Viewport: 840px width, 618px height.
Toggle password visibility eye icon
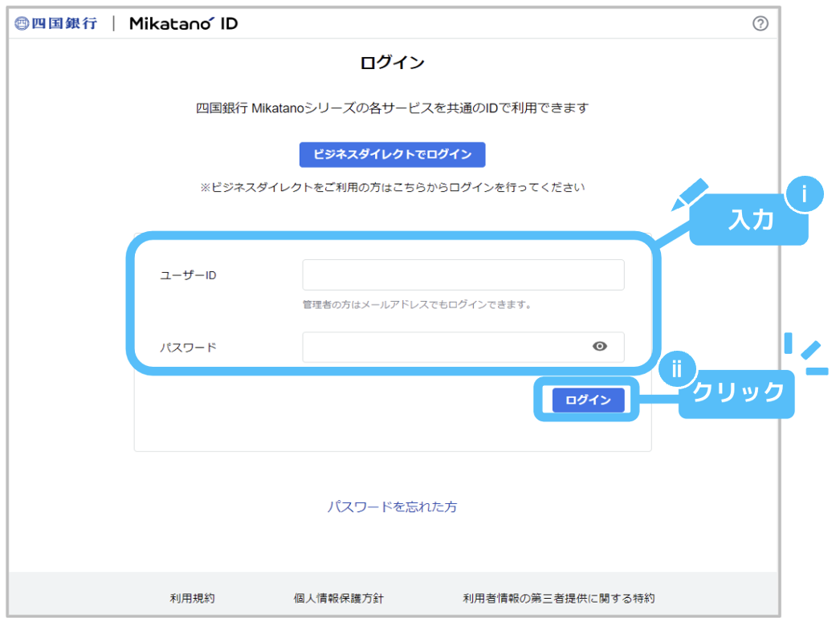coord(599,347)
